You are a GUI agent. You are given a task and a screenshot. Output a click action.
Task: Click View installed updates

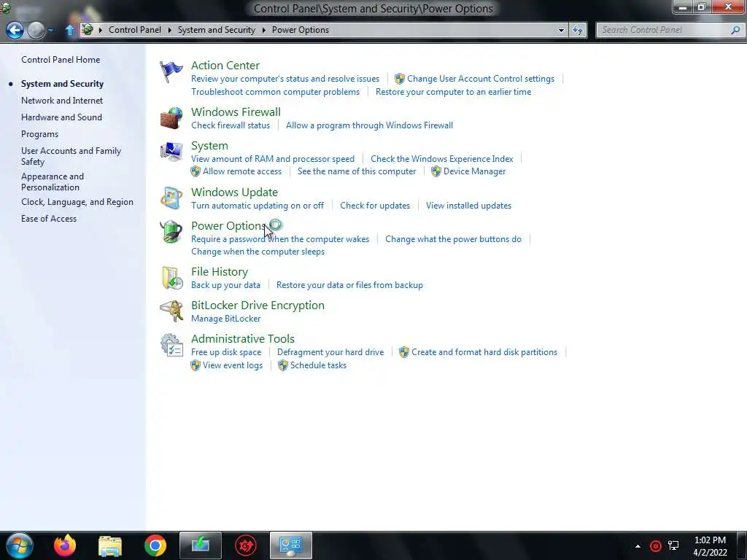[469, 206]
